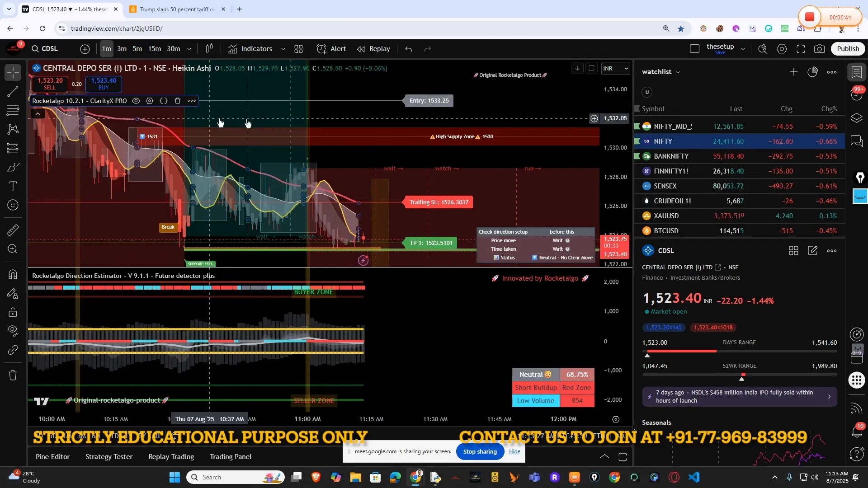Expand the indicators favorites dropdown arrow
This screenshot has height=488, width=868.
click(x=283, y=49)
